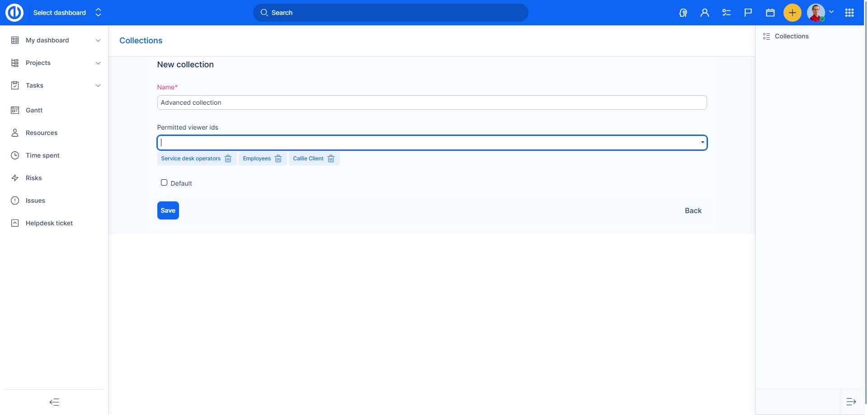Viewport: 868px width, 415px height.
Task: Open the Permitted viewer ids dropdown
Action: coord(702,143)
